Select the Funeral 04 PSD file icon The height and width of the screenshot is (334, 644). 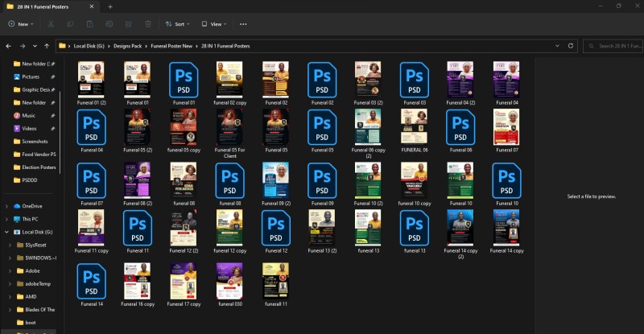click(91, 127)
